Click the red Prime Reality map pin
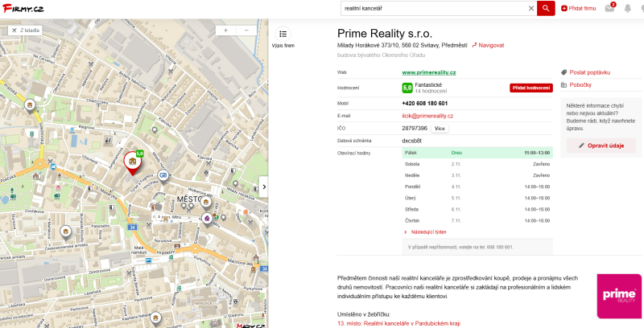The width and height of the screenshot is (644, 328). click(x=133, y=162)
